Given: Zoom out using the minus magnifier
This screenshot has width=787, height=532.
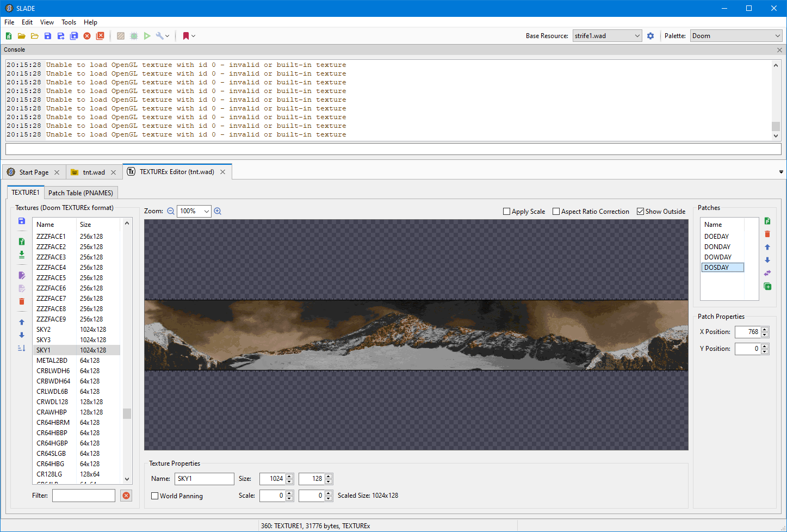Looking at the screenshot, I should click(x=171, y=211).
